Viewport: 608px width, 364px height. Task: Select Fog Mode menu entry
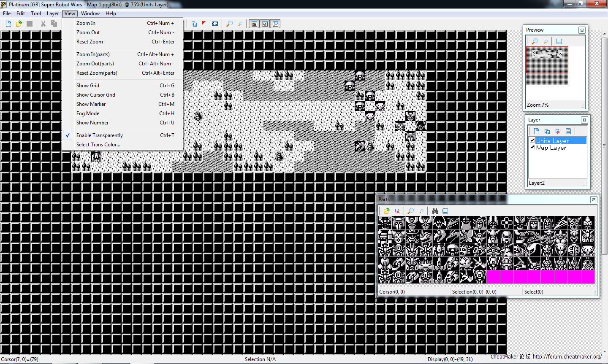(x=88, y=113)
